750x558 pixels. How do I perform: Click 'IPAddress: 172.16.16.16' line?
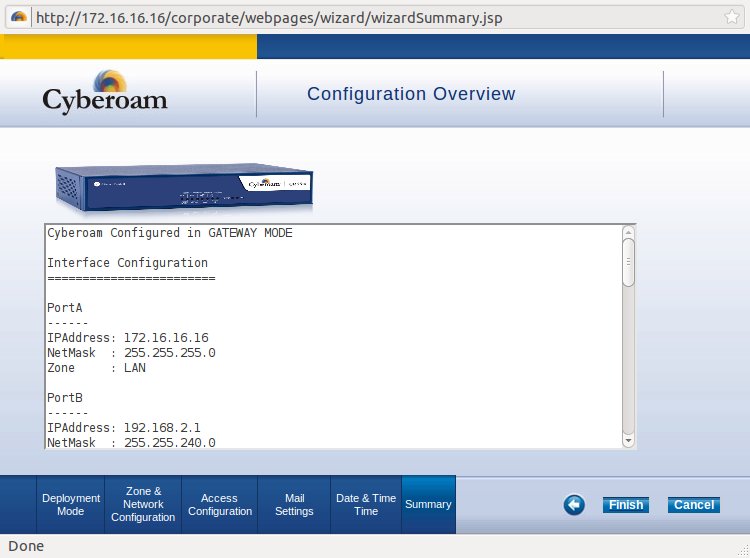pyautogui.click(x=128, y=338)
